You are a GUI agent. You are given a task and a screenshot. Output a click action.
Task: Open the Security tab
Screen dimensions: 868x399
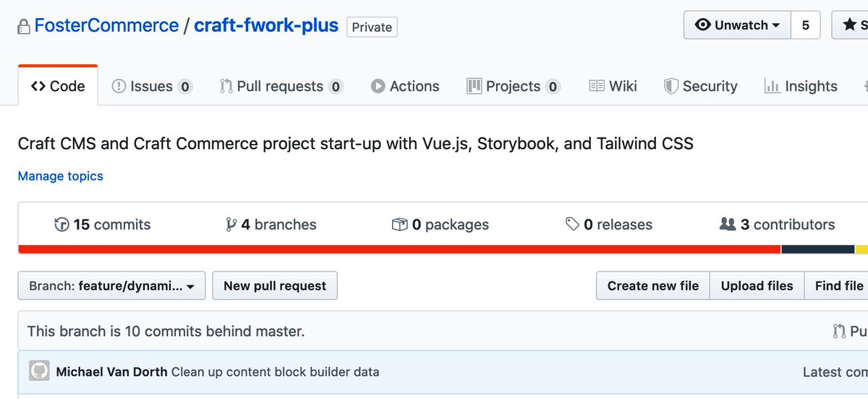(x=701, y=86)
